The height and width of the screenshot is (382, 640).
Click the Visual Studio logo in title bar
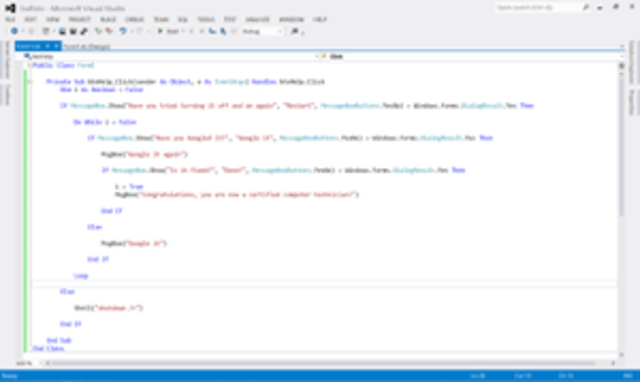(10, 8)
